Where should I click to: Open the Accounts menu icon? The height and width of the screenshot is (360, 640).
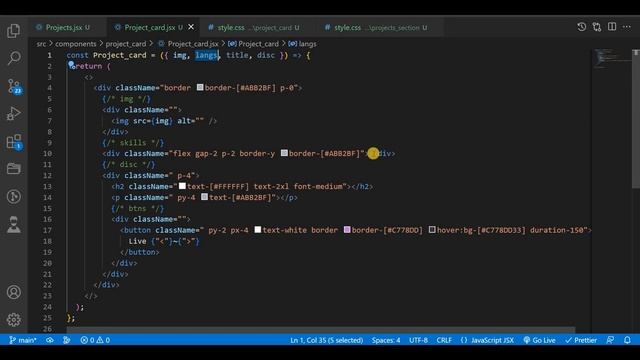pyautogui.click(x=13, y=292)
